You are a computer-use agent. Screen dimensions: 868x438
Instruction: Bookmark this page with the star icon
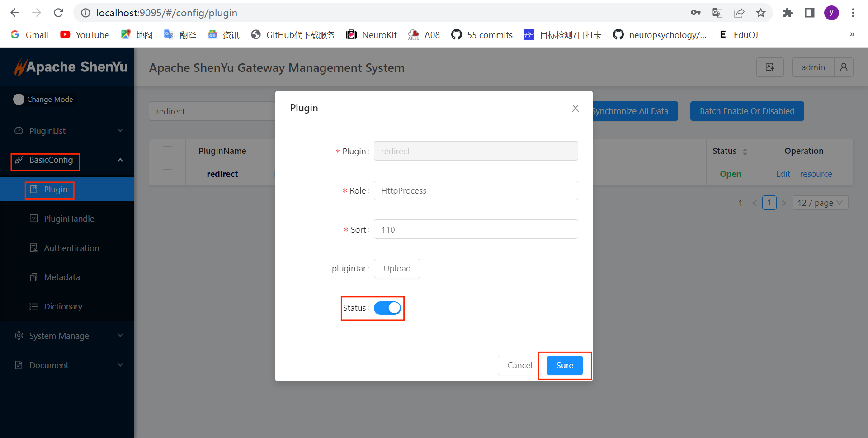(761, 13)
